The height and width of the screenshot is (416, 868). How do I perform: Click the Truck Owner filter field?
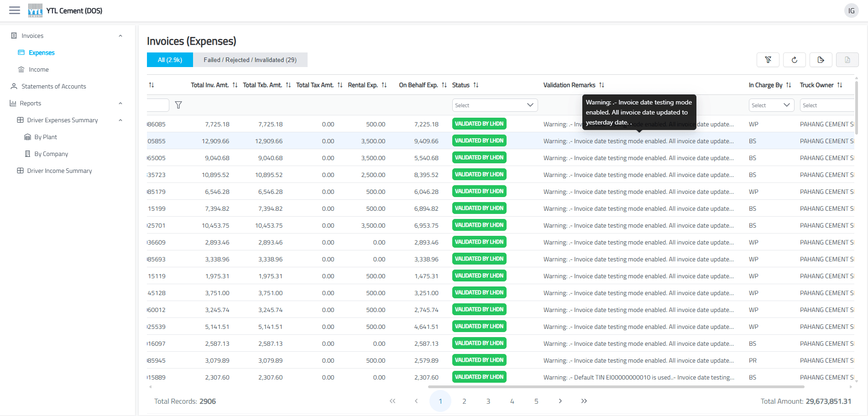pos(827,105)
